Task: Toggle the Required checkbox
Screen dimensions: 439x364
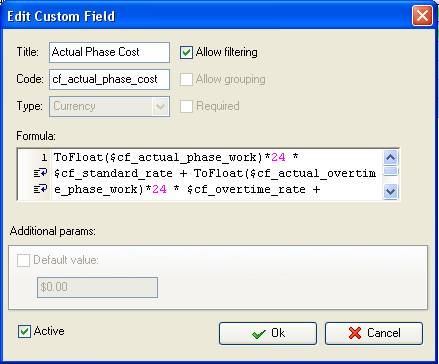Action: click(186, 106)
